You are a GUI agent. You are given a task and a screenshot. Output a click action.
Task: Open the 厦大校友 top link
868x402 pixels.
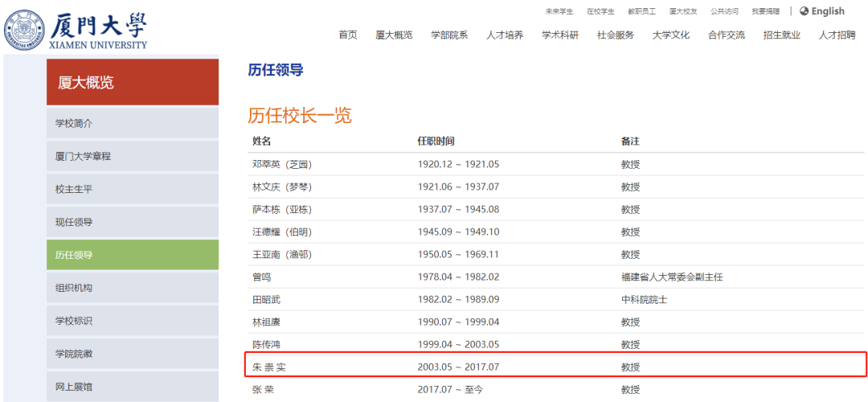(x=683, y=11)
